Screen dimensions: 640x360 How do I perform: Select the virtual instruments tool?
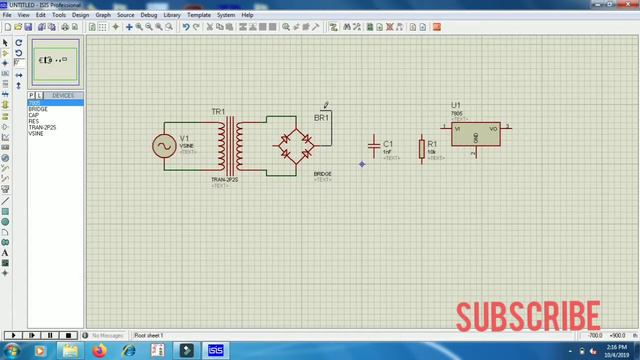[x=5, y=189]
